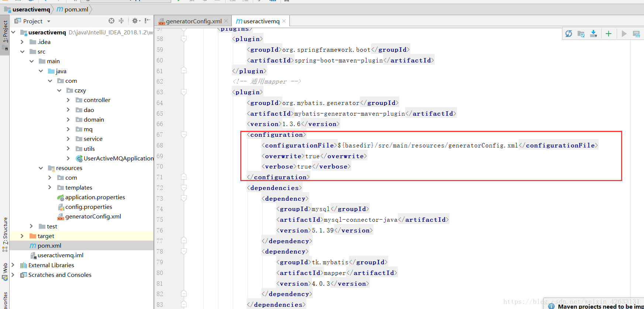The width and height of the screenshot is (644, 309).
Task: Expand the target folder
Action: click(x=22, y=236)
